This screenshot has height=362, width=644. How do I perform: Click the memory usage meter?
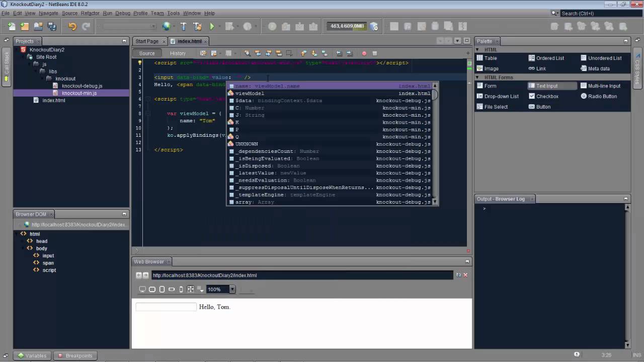point(347,26)
